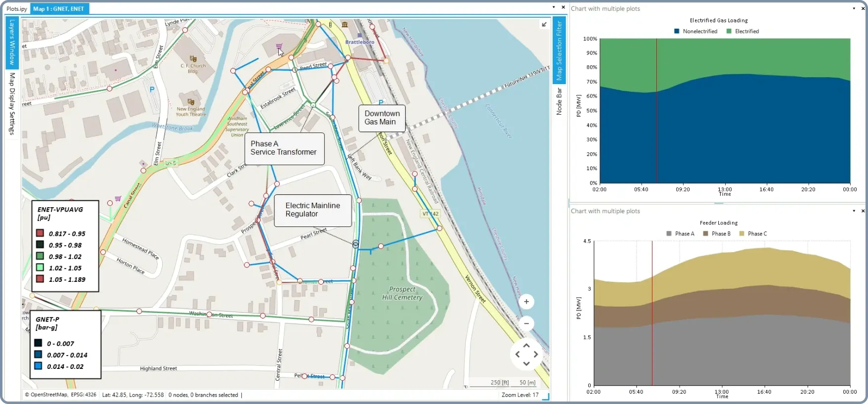Pan the map right with arrow control
868x404 pixels.
pos(536,355)
